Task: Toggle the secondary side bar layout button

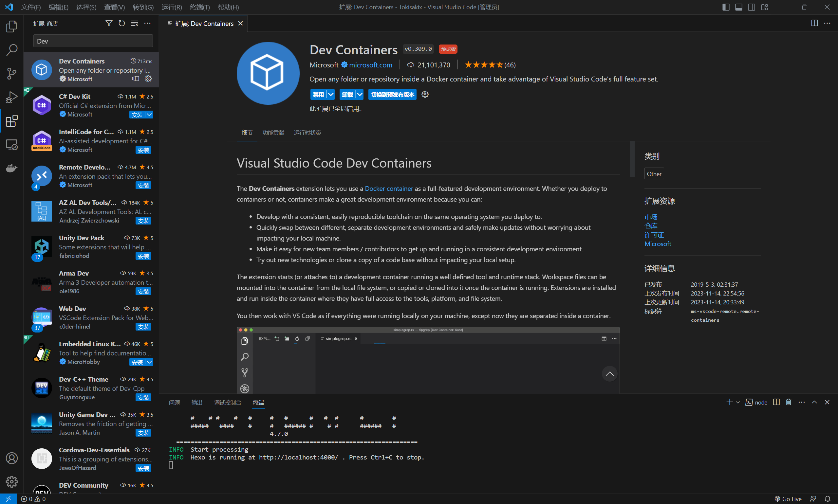Action: 751,7
